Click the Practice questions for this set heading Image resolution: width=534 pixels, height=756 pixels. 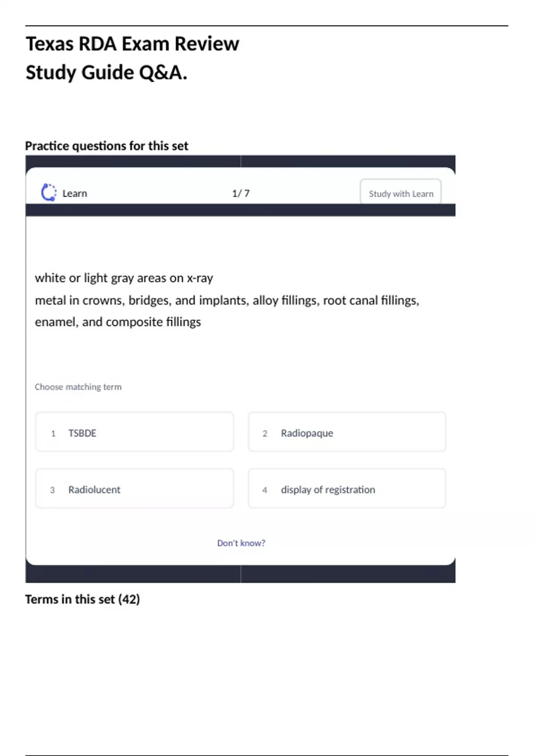click(107, 146)
